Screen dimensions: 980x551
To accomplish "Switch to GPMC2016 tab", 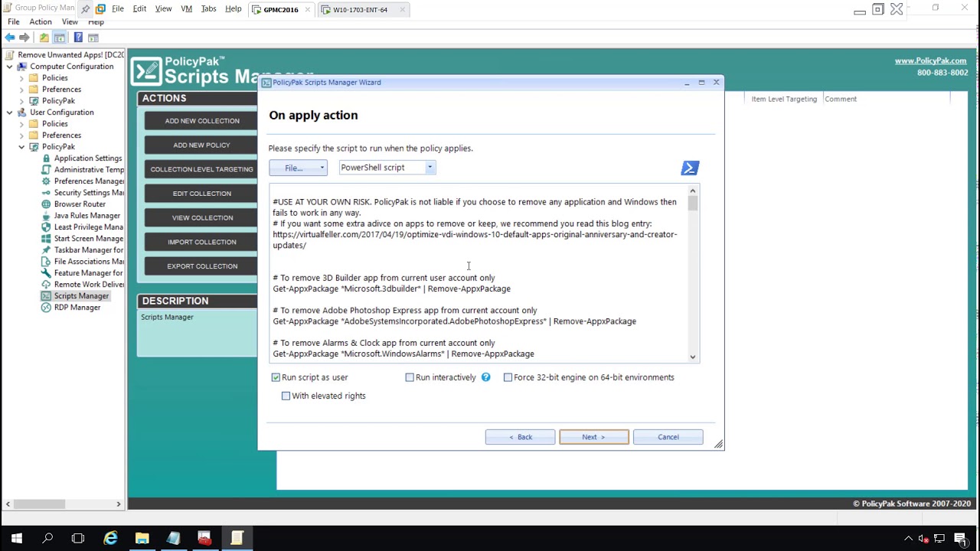I will coord(281,10).
